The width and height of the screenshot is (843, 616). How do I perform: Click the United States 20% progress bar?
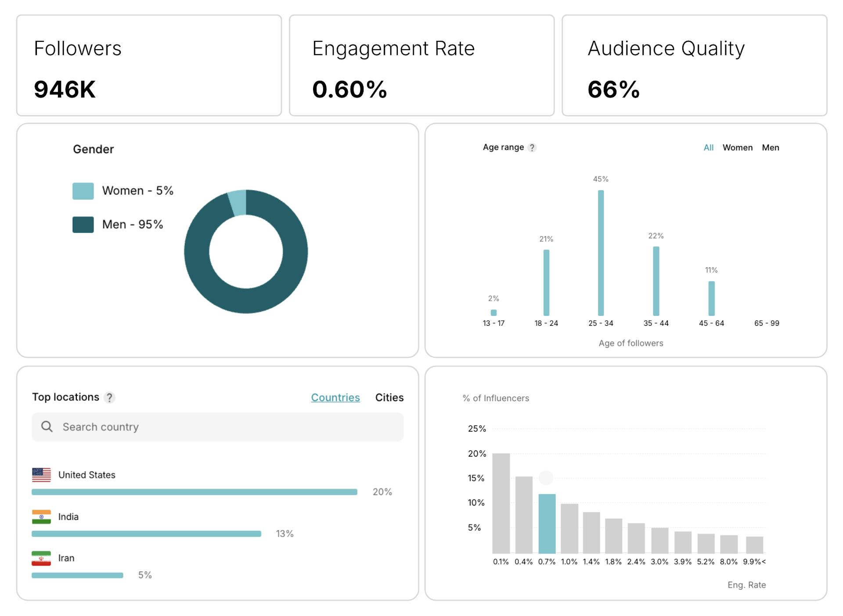(194, 492)
